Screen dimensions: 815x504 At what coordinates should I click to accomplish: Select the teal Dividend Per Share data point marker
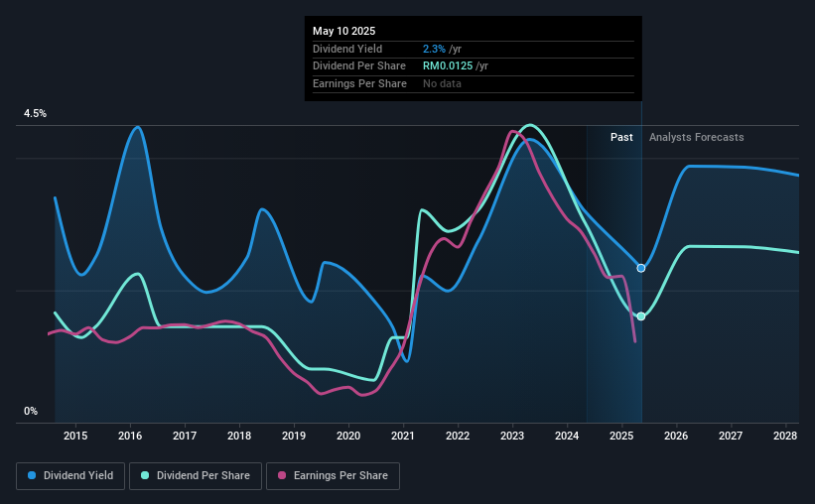641,316
